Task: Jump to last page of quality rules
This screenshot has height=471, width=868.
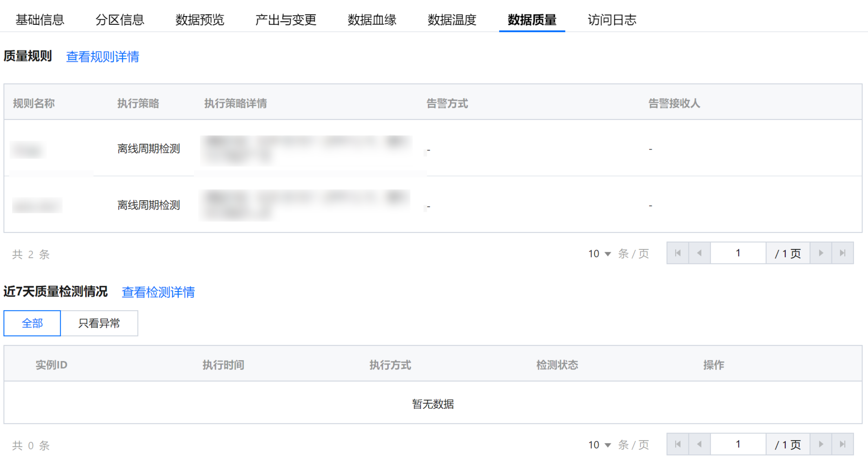Action: [x=842, y=253]
